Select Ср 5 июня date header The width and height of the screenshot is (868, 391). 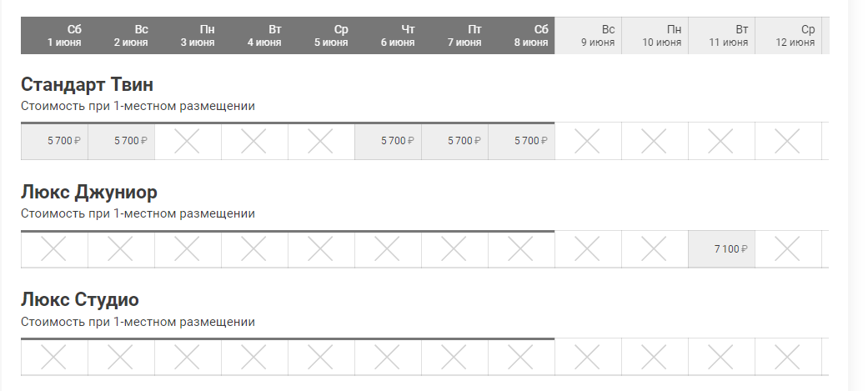(x=321, y=36)
